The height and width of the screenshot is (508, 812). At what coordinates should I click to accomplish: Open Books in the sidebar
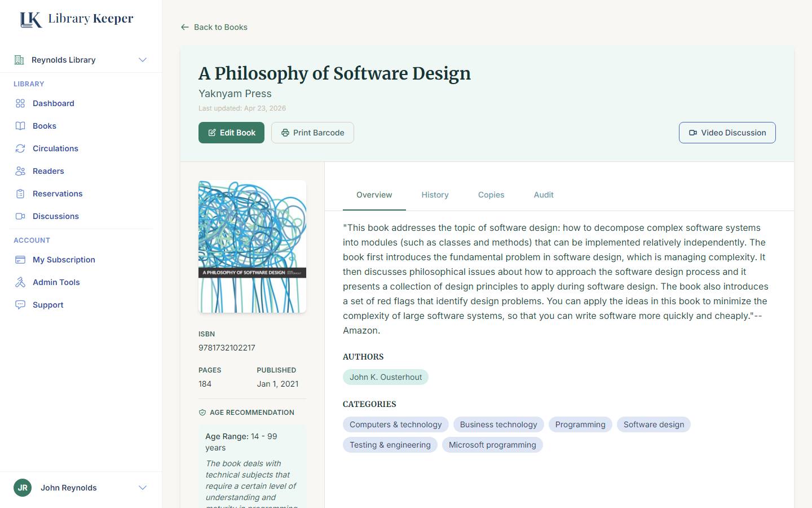click(81, 126)
